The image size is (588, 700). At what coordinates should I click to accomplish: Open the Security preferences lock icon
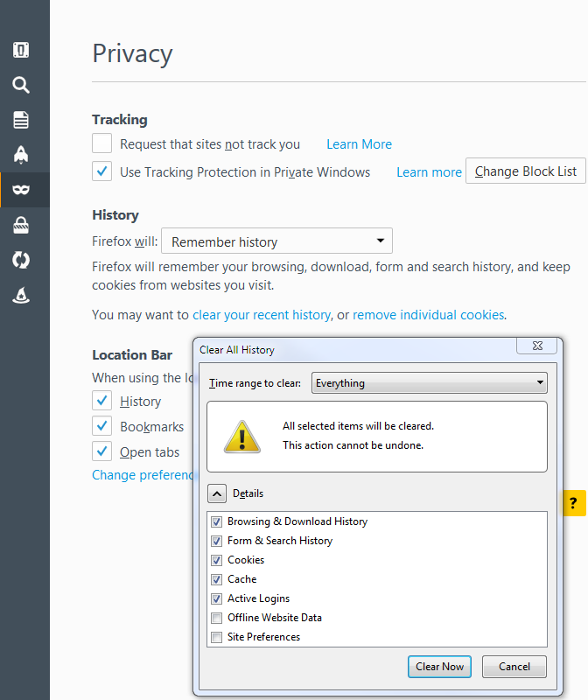point(21,226)
